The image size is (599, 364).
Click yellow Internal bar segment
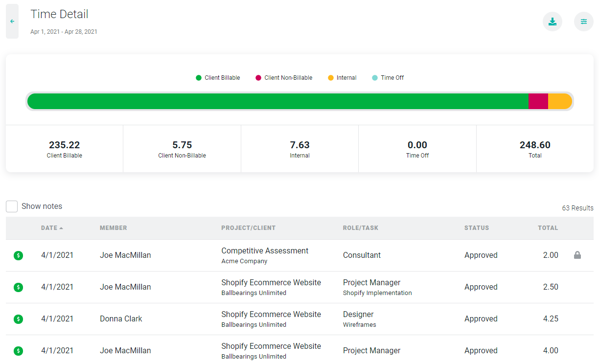560,101
